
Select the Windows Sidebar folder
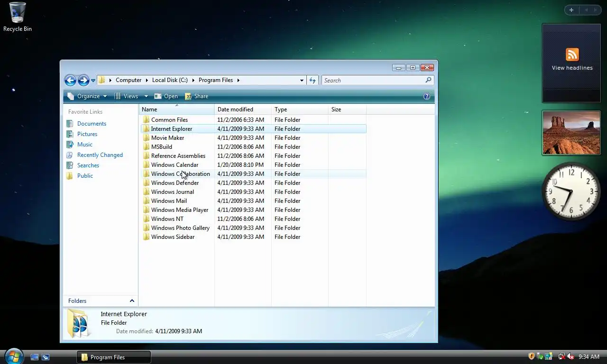[173, 237]
